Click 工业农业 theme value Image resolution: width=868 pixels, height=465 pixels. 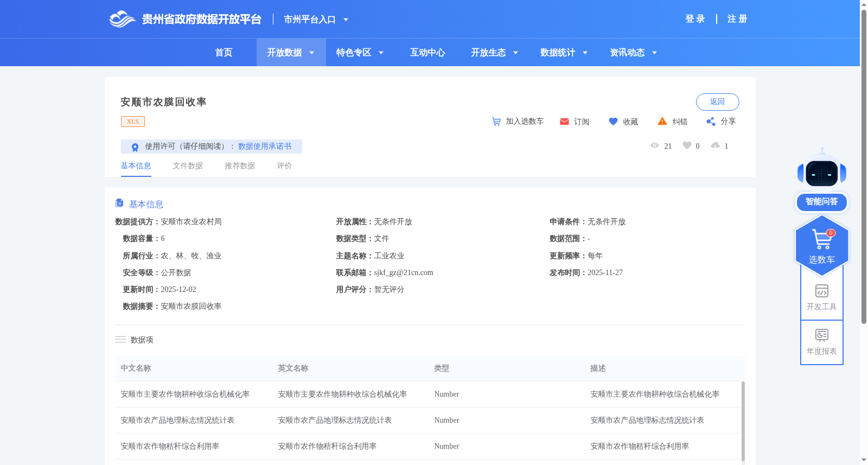[x=389, y=256]
